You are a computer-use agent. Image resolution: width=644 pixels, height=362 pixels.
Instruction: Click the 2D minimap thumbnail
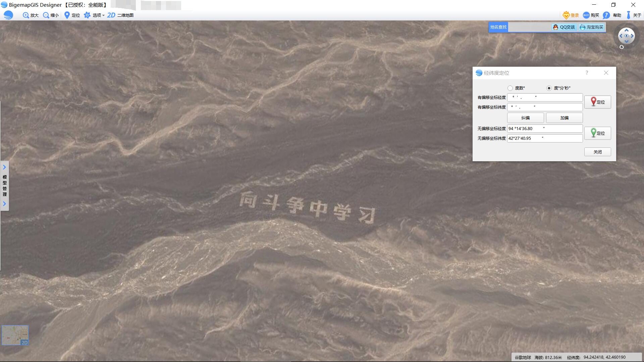[x=15, y=335]
